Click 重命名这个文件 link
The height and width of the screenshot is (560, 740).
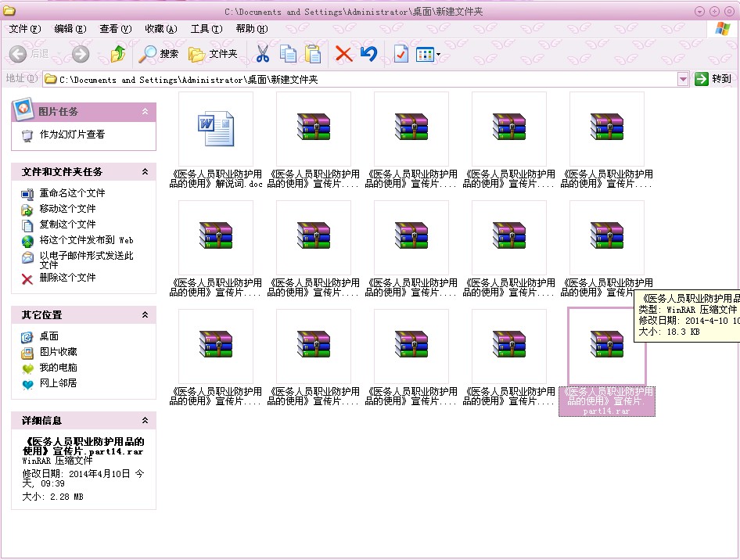72,193
